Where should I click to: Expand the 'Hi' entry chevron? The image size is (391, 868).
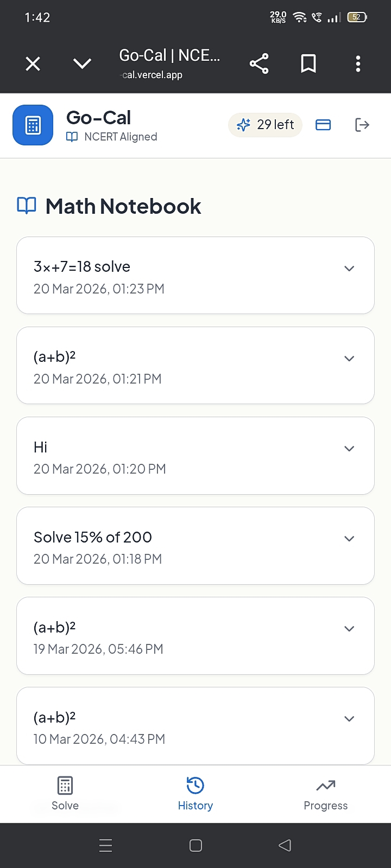349,449
